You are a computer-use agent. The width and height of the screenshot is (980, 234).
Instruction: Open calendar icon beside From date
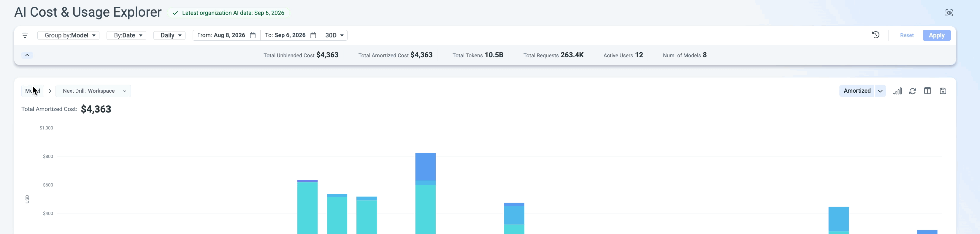253,35
